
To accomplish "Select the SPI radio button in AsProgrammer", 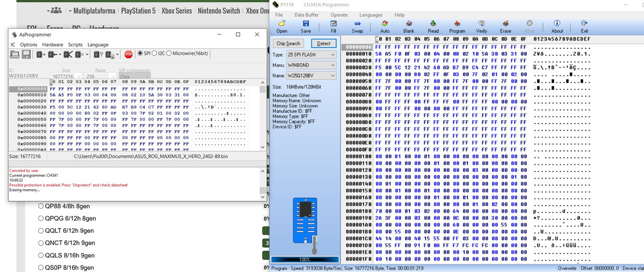I will click(x=140, y=53).
